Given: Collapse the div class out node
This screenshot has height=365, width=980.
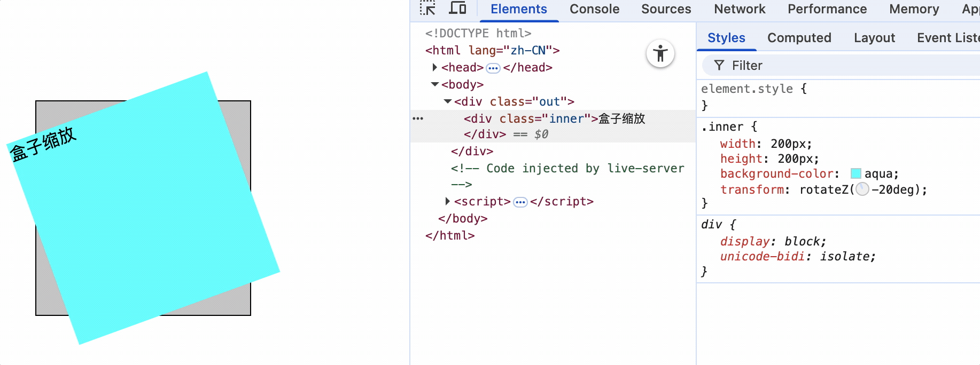Looking at the screenshot, I should [447, 101].
